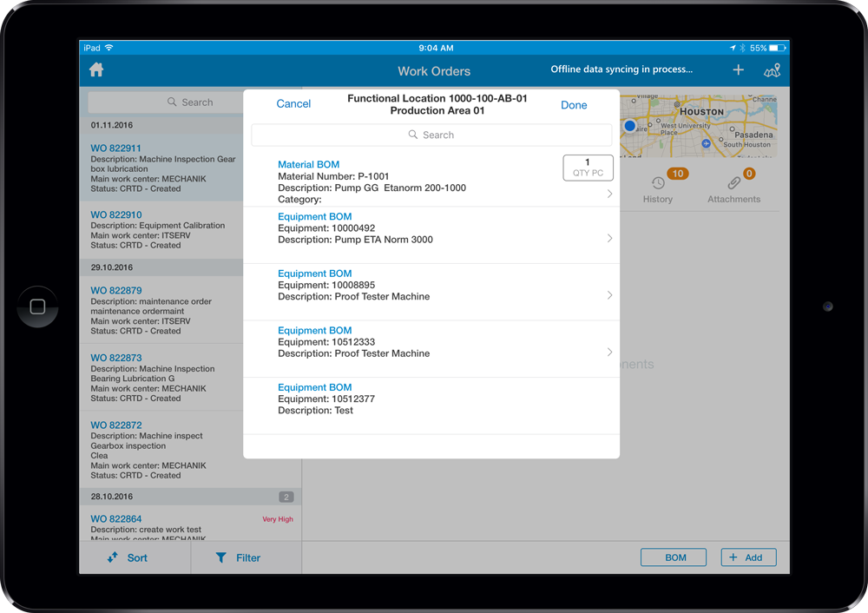
Task: Tap the count badge 2 beside 28.10.2016
Action: pyautogui.click(x=286, y=497)
